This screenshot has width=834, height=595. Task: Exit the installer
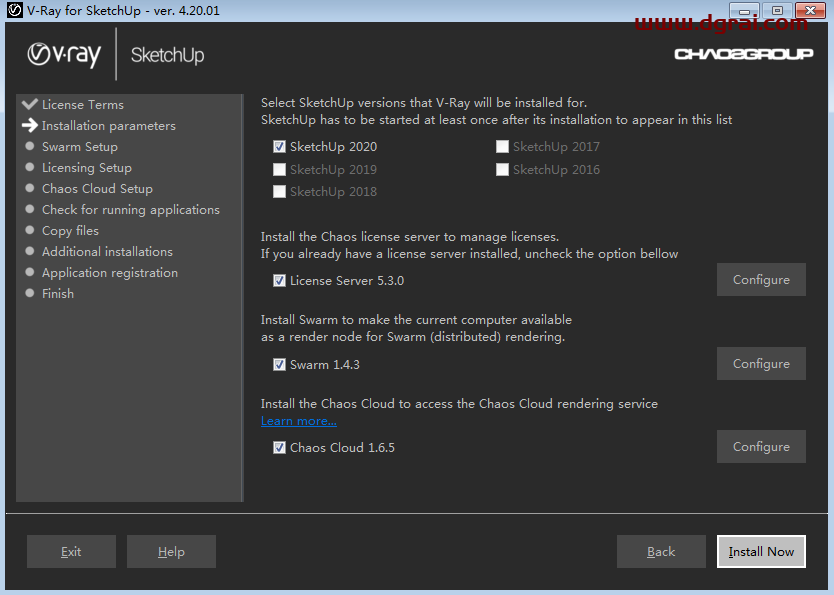pyautogui.click(x=71, y=552)
